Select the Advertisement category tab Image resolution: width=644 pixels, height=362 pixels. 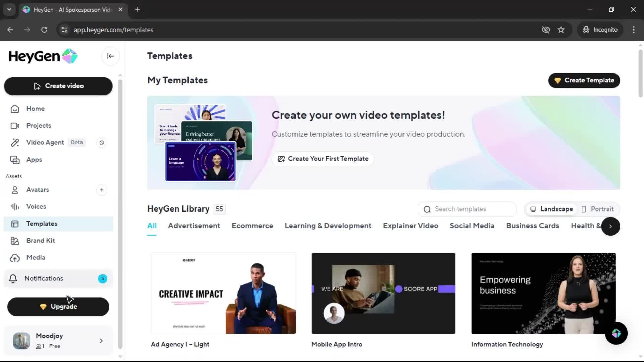[x=194, y=226]
